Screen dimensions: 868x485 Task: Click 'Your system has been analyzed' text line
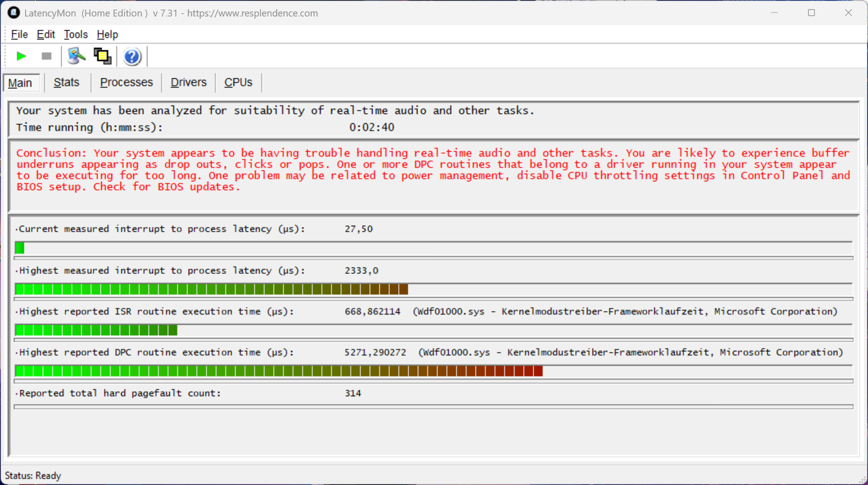[x=275, y=110]
